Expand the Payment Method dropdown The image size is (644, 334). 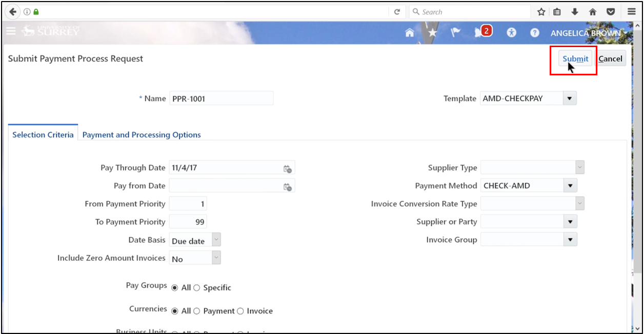click(569, 185)
